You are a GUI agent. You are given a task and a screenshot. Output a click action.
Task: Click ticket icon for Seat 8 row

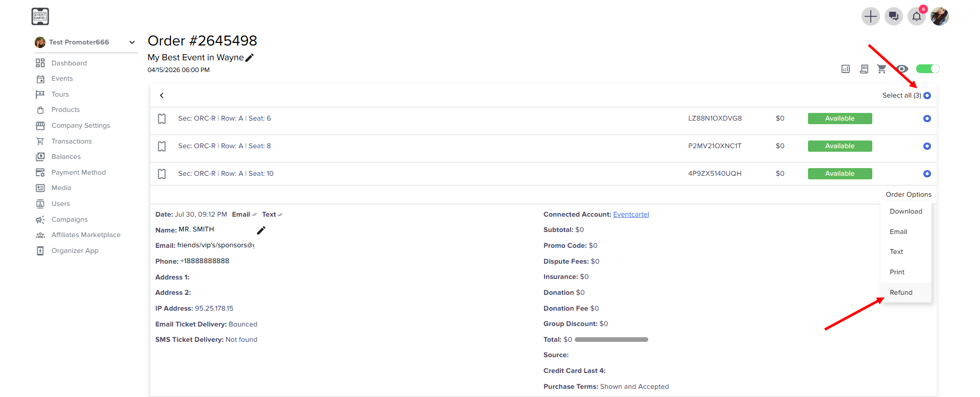tap(162, 146)
